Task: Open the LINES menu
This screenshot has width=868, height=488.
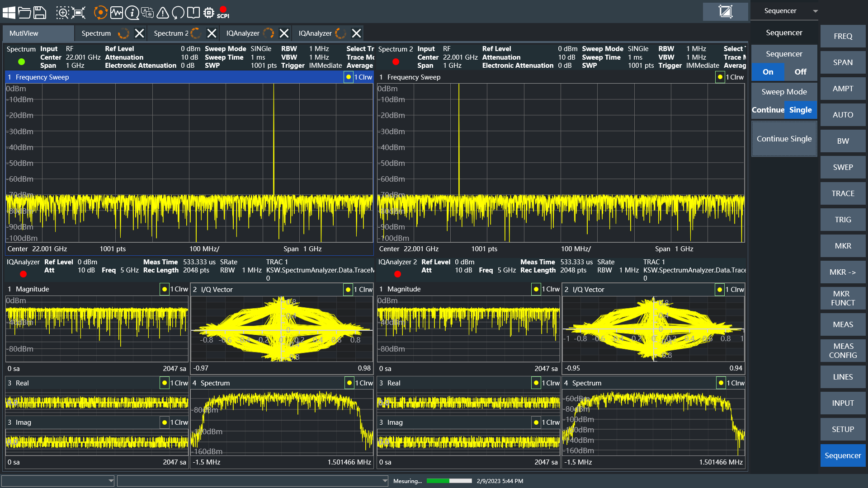Action: point(843,377)
